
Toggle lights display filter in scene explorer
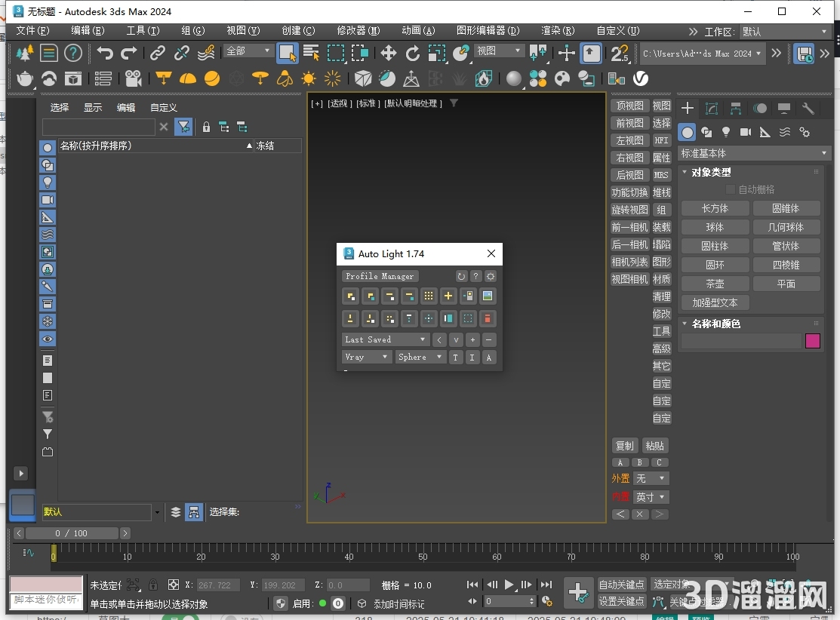(x=47, y=183)
